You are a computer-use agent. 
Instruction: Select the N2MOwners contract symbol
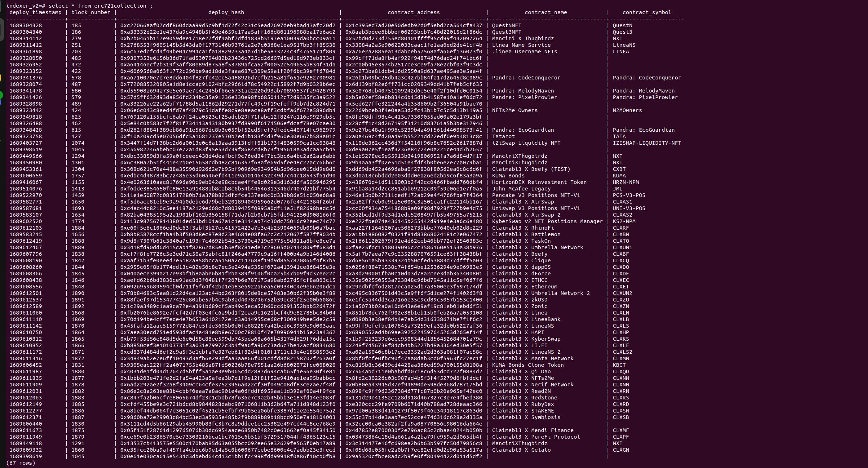point(627,110)
